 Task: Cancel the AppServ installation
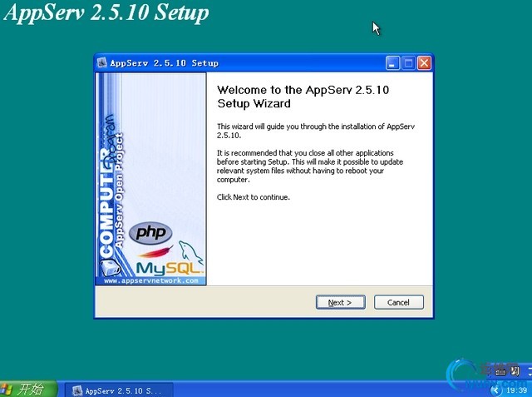point(399,302)
